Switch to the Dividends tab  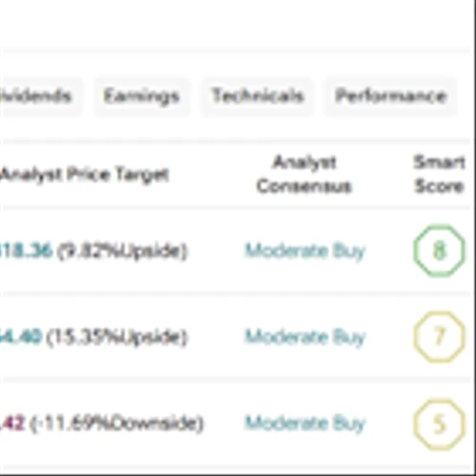tap(40, 96)
